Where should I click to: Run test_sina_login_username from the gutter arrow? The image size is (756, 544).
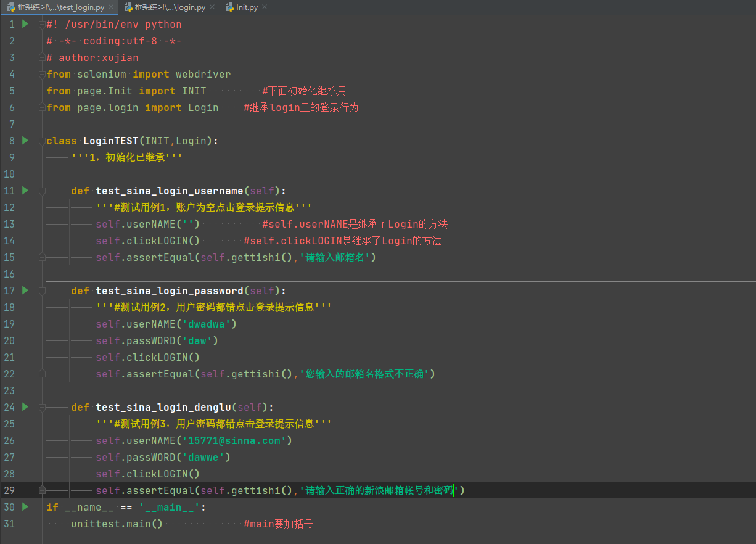tap(25, 191)
